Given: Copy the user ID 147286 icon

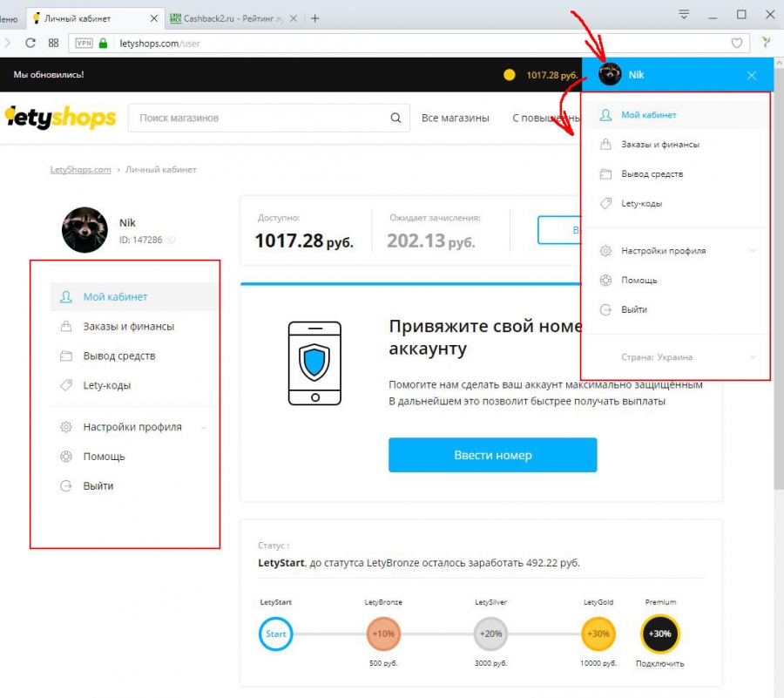Looking at the screenshot, I should 172,240.
